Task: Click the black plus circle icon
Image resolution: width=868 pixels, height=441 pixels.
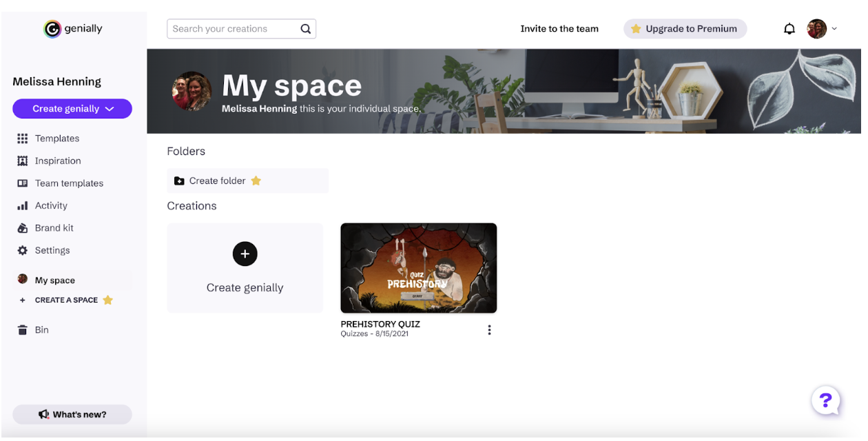Action: coord(245,254)
